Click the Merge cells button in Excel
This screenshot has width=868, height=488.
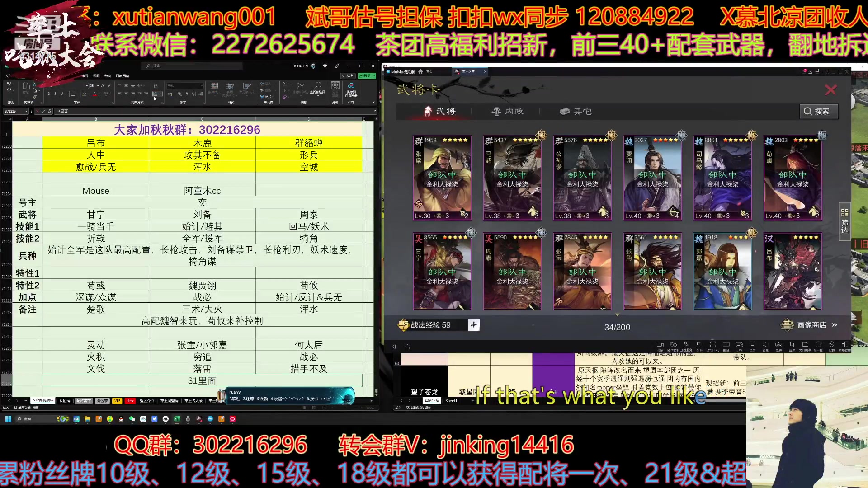(155, 94)
